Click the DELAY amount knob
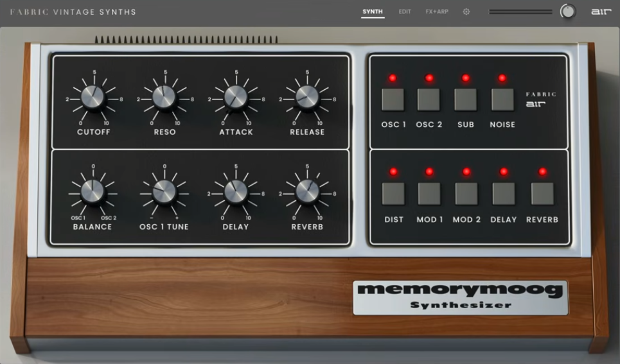620x364 pixels. 236,192
